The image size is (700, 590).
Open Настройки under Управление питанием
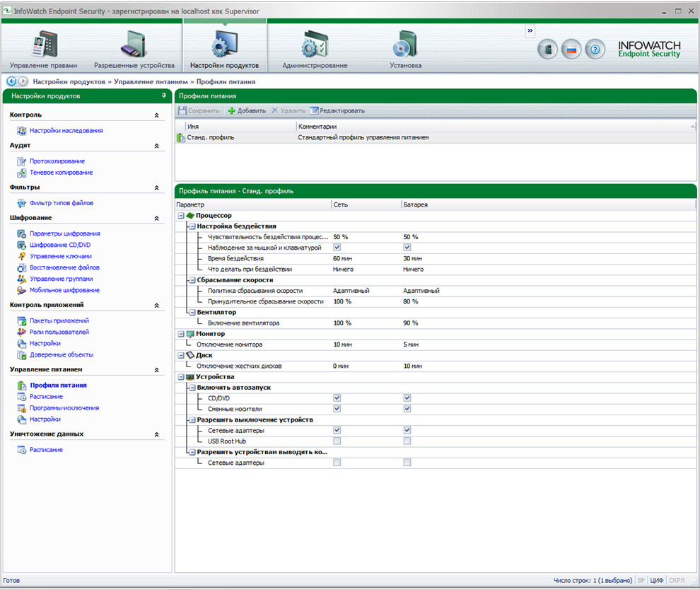point(45,420)
